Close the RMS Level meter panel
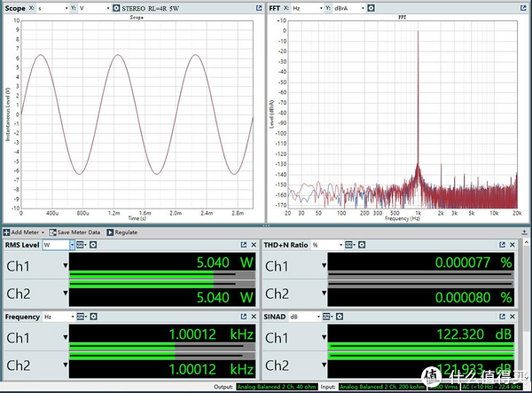532x393 pixels. tap(254, 245)
